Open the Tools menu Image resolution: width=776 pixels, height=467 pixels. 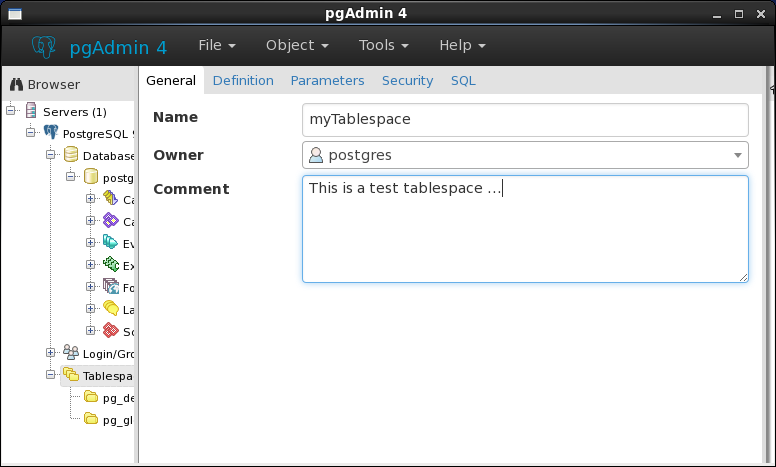[384, 45]
